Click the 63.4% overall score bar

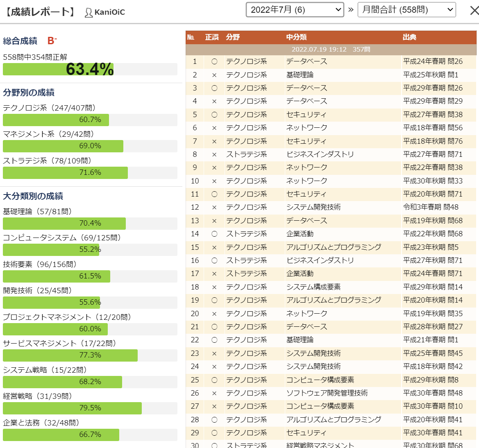(90, 69)
